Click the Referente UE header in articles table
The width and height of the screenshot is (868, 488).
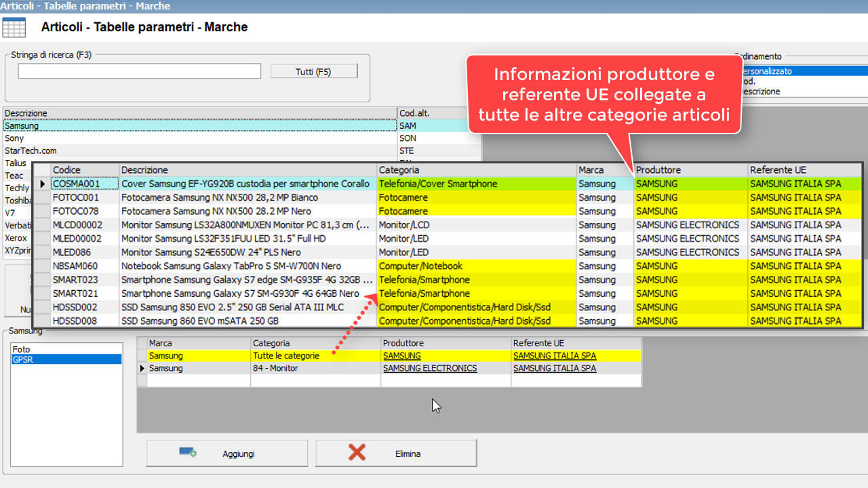(x=804, y=169)
